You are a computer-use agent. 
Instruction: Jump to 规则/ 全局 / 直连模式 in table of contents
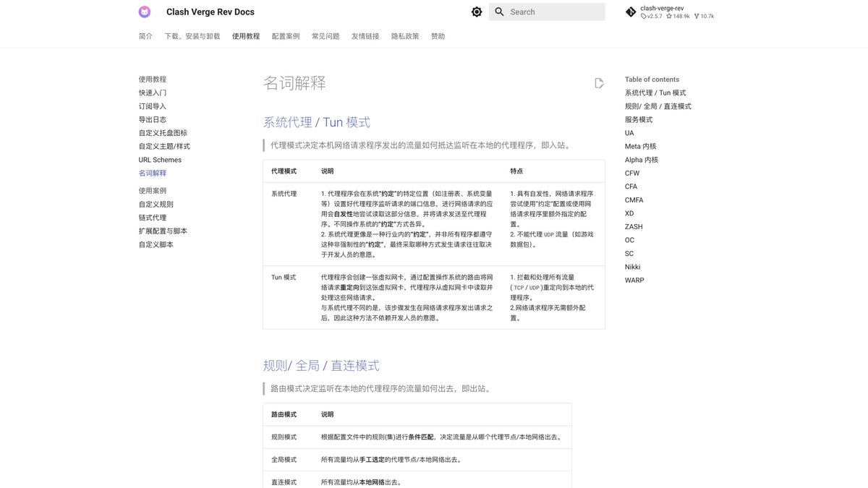coord(658,106)
